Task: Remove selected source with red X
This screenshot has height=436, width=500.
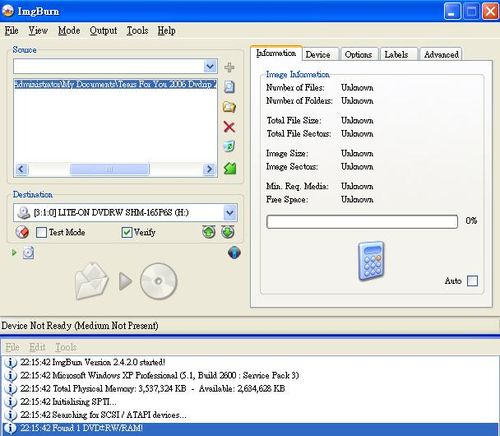Action: pos(229,127)
